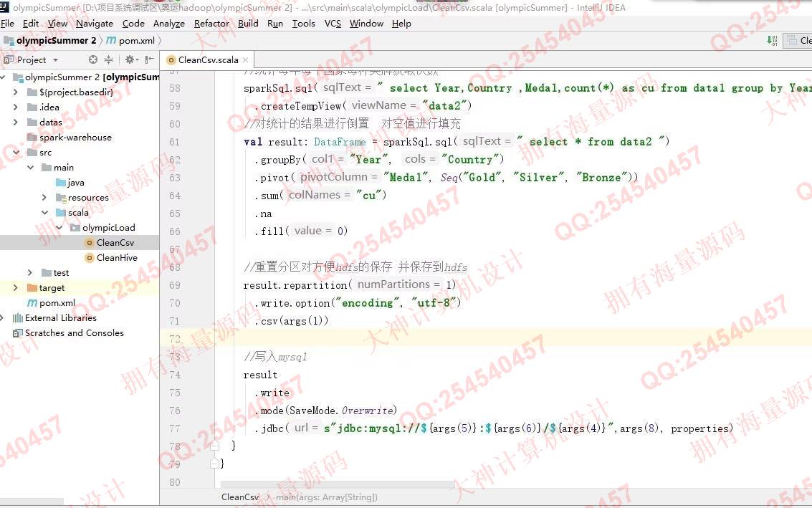Click the "result.repartition" code text
Image resolution: width=812 pixels, height=508 pixels.
coord(295,285)
